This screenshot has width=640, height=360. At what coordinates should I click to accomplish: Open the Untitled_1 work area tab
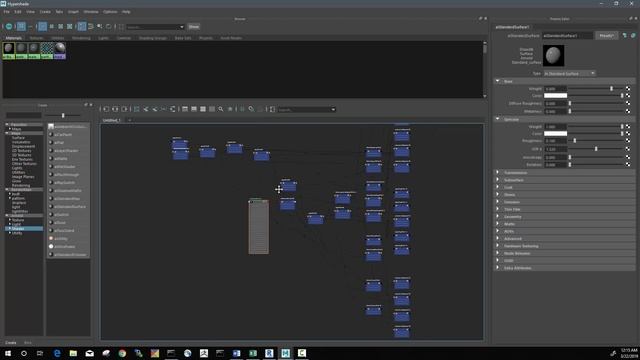click(x=111, y=120)
